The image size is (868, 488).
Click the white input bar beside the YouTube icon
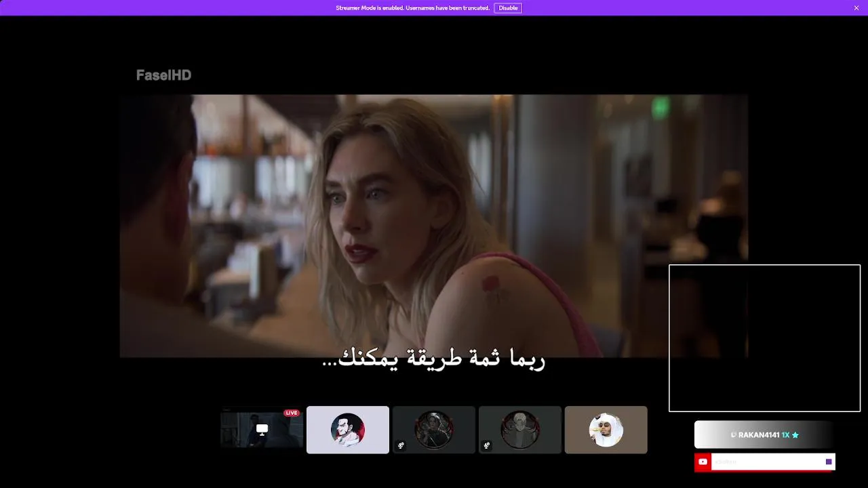tap(772, 462)
